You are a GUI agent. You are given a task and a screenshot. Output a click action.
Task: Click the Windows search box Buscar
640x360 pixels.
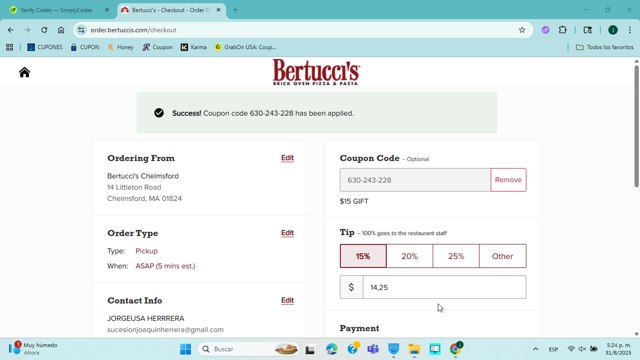248,349
